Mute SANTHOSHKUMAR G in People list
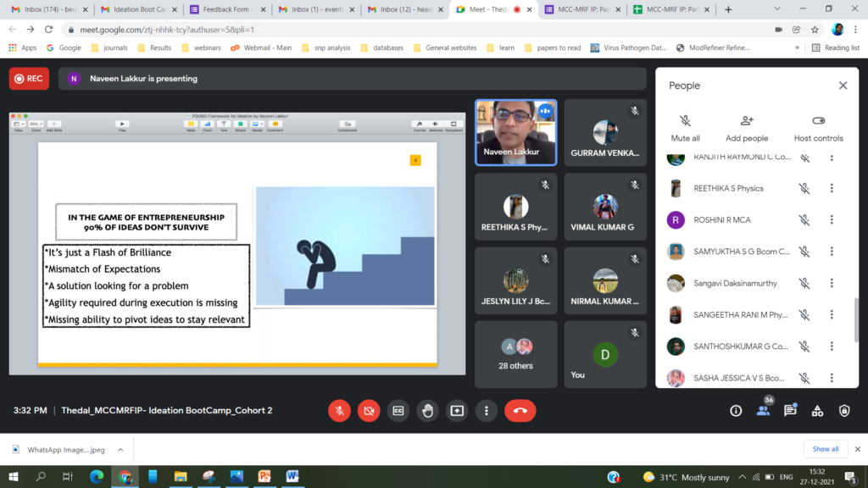This screenshot has width=868, height=488. coord(804,346)
